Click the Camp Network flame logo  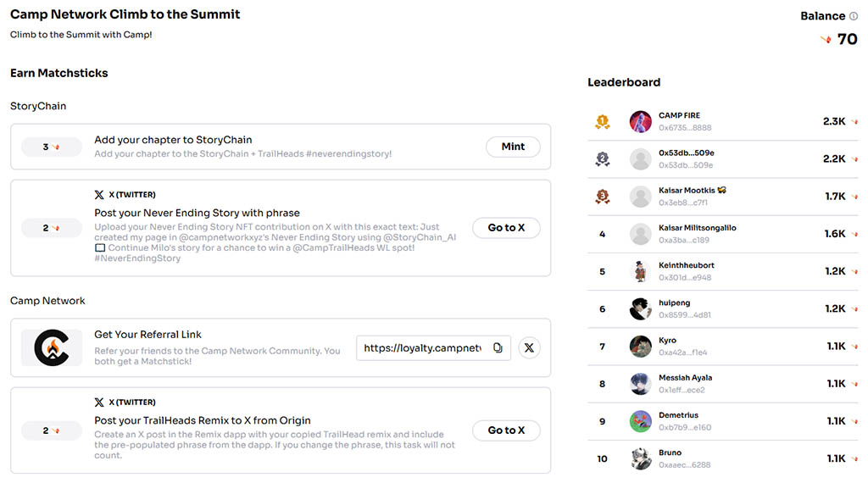52,347
